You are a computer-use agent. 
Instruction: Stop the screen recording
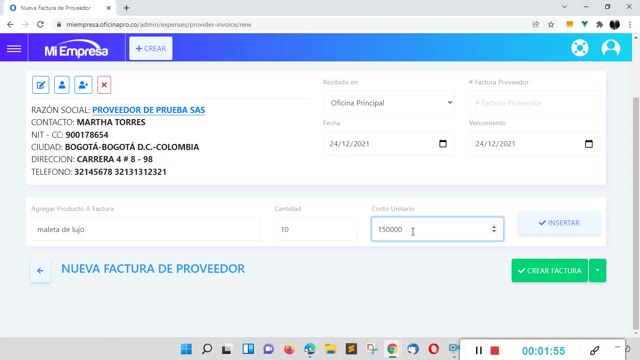pyautogui.click(x=495, y=350)
